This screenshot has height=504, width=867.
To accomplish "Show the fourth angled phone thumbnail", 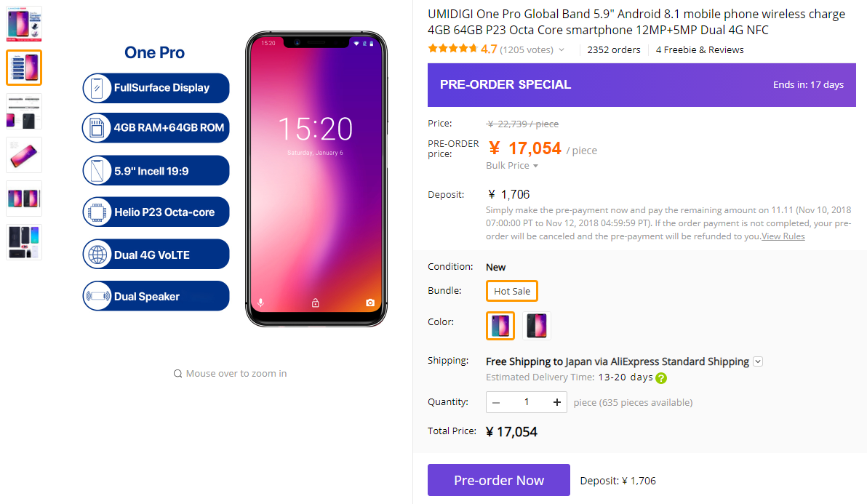I will (24, 155).
